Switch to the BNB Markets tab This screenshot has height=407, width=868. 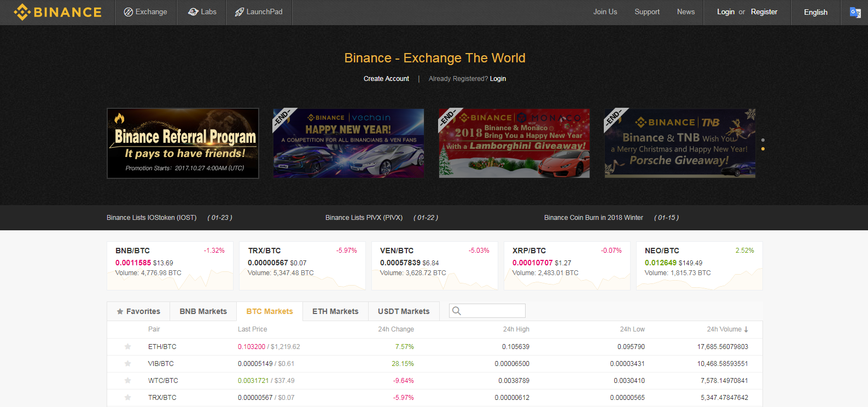tap(203, 311)
